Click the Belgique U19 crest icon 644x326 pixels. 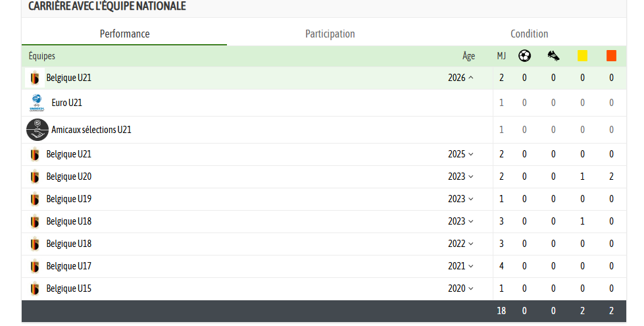(x=35, y=199)
